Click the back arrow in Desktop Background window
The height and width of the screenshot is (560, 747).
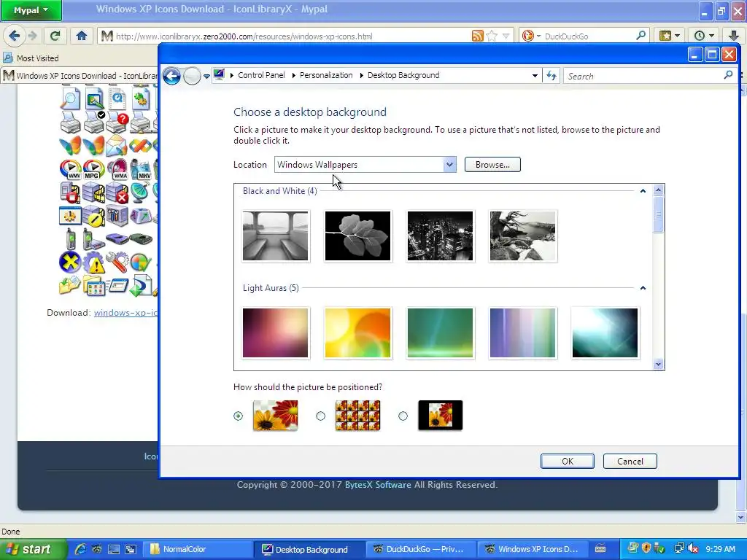(172, 76)
